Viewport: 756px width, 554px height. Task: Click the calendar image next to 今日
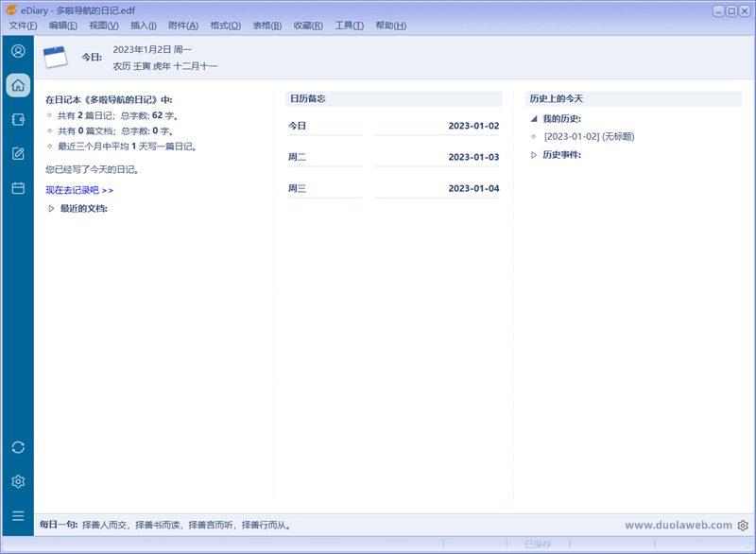55,57
